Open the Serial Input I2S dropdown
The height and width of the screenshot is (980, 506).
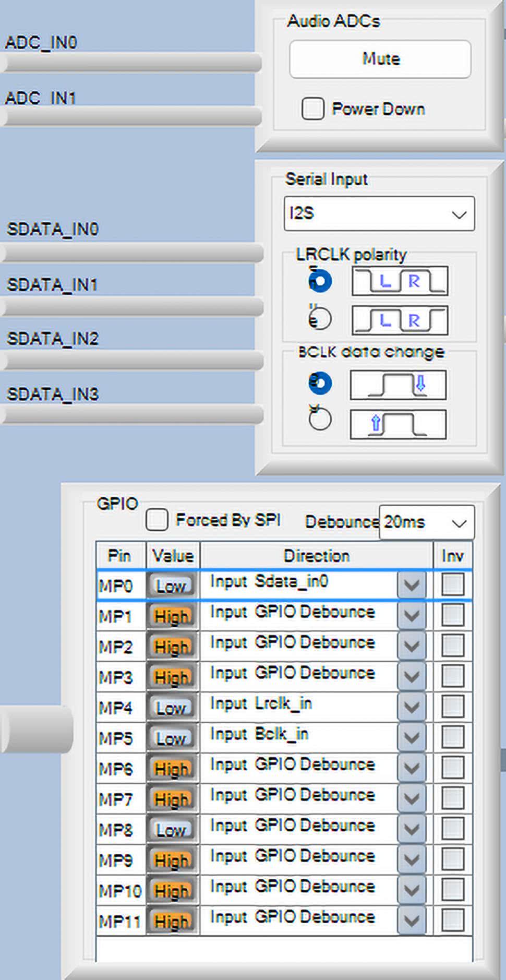click(379, 213)
